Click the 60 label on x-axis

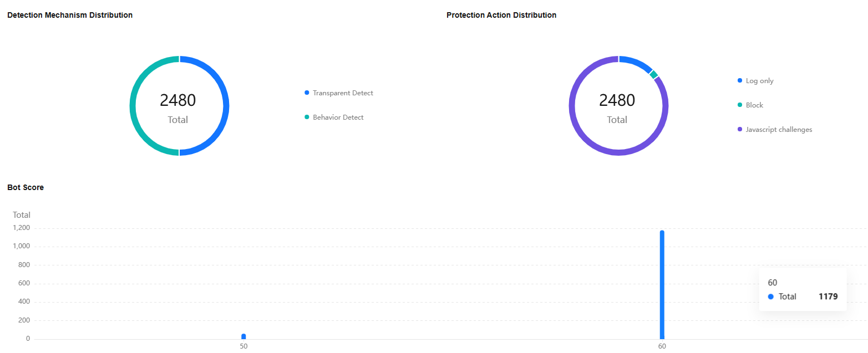(662, 346)
